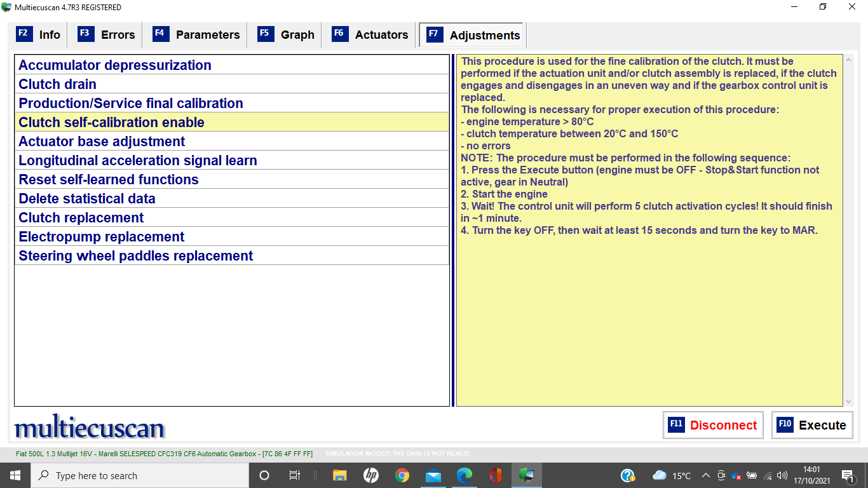
Task: Open the Info tab
Action: click(39, 35)
